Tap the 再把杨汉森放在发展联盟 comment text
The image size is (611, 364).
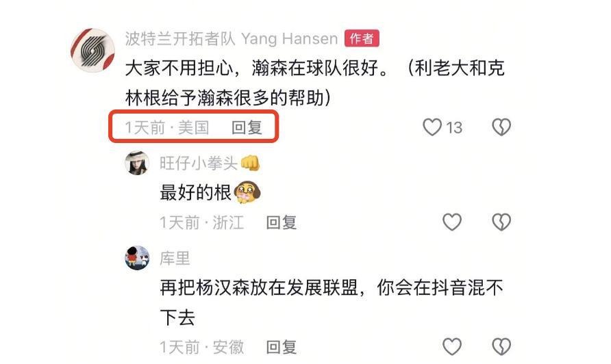tap(332, 302)
